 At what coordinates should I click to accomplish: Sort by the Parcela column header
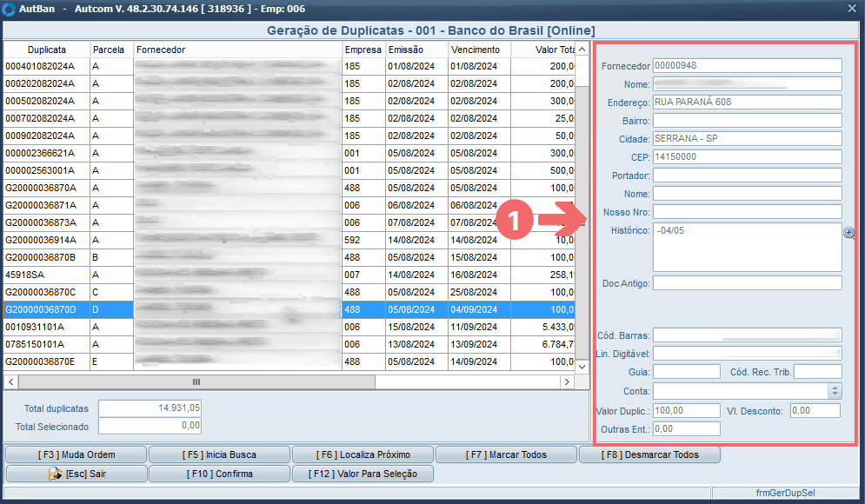[111, 50]
